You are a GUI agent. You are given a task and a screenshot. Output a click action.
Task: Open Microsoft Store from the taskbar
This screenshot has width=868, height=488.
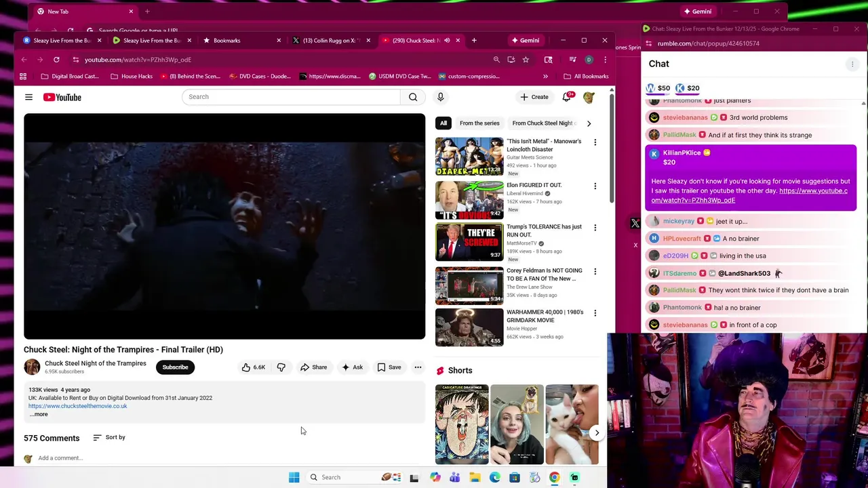coord(515,477)
